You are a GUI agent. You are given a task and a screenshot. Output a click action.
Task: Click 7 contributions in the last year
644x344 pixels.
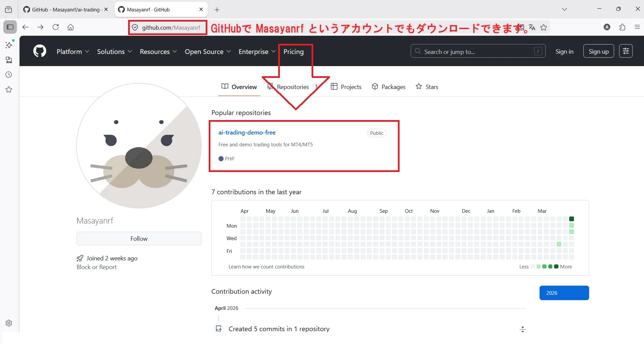click(256, 192)
